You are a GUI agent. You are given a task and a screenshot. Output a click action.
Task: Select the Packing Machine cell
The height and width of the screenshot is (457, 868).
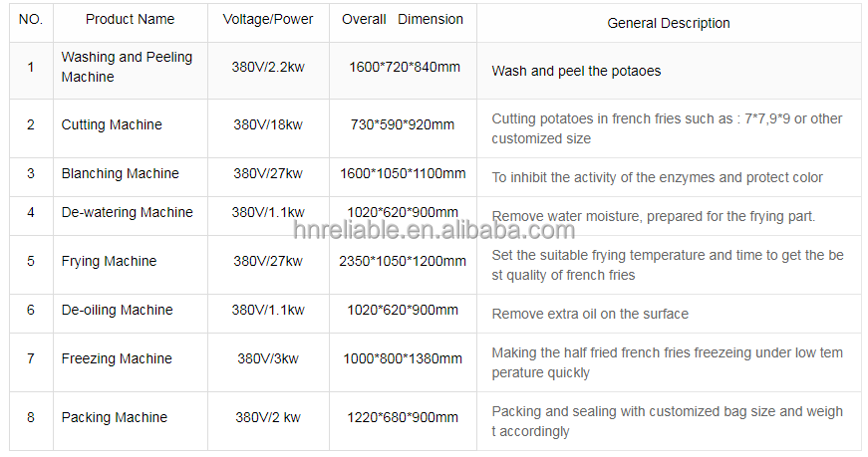click(114, 417)
